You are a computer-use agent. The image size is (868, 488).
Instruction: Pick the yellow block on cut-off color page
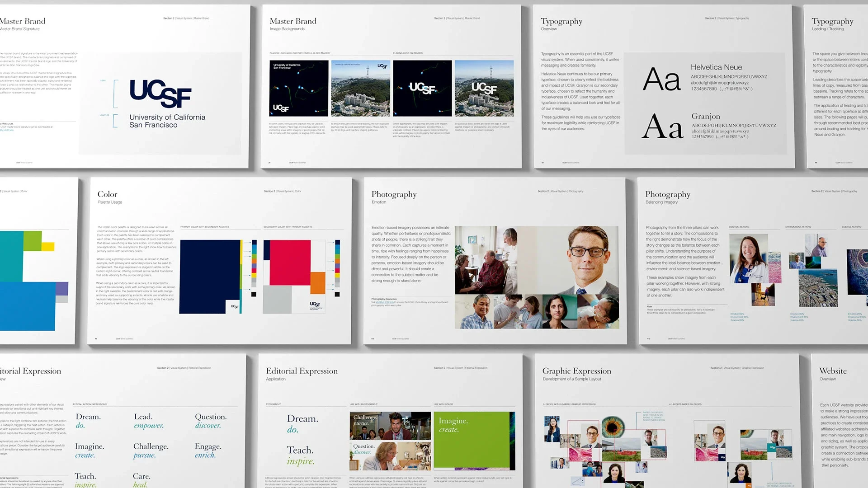pos(48,246)
